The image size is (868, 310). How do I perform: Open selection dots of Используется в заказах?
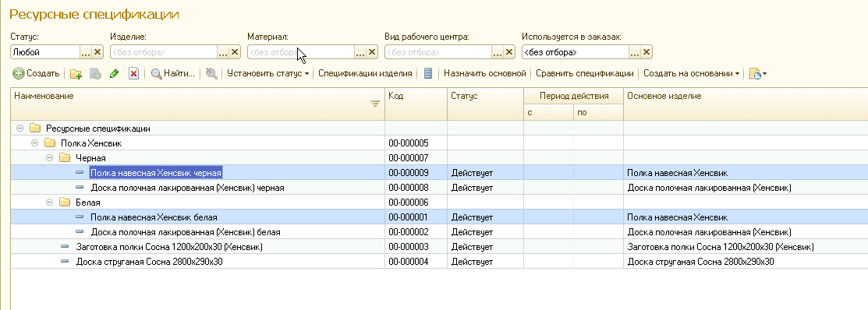[x=634, y=52]
